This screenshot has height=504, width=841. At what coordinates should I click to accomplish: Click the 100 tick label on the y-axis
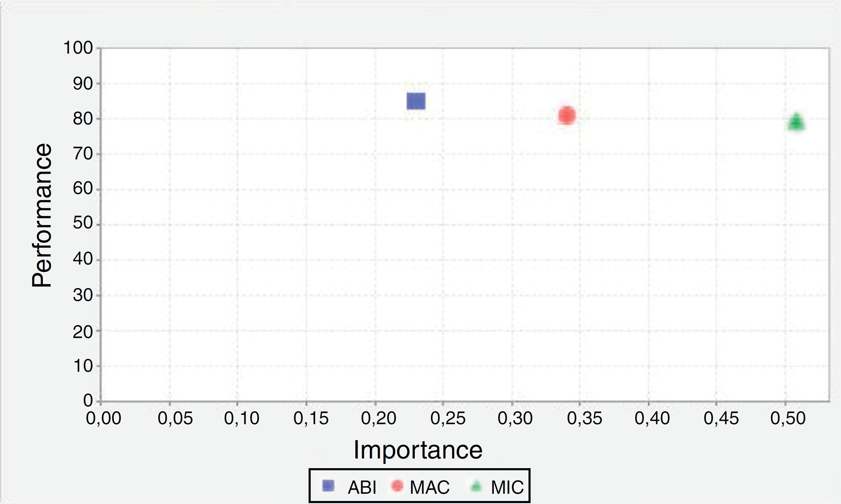click(x=78, y=48)
